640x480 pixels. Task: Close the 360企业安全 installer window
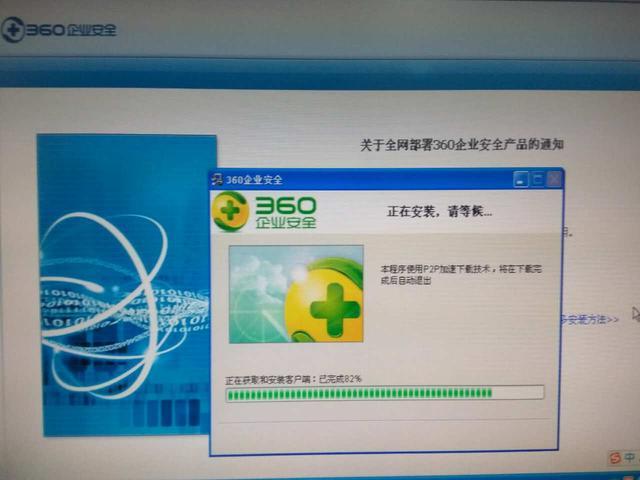[554, 179]
